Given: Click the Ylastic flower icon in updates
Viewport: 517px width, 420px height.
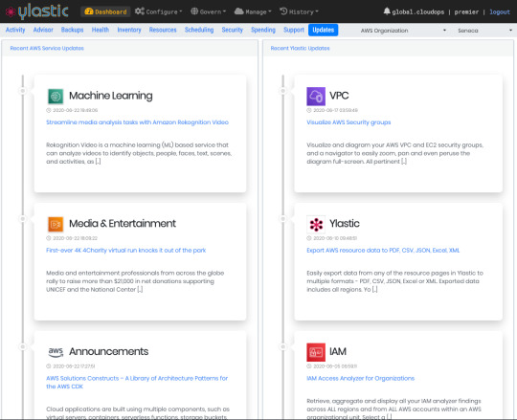Looking at the screenshot, I should (316, 224).
